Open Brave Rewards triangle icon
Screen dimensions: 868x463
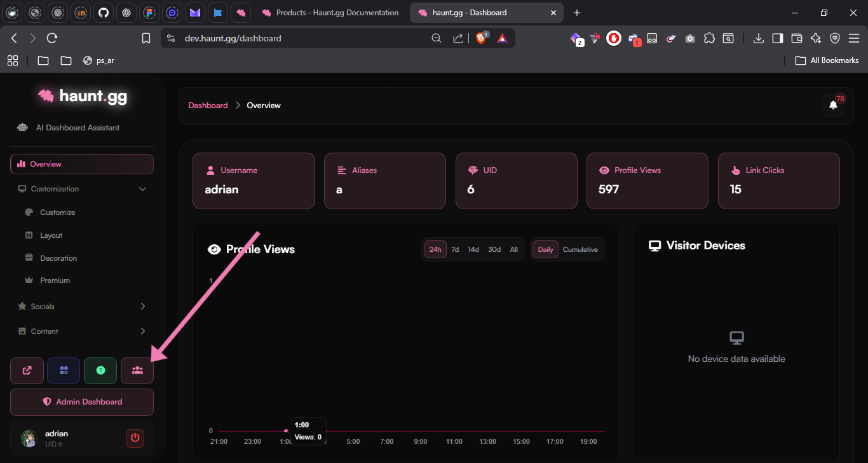[x=502, y=38]
